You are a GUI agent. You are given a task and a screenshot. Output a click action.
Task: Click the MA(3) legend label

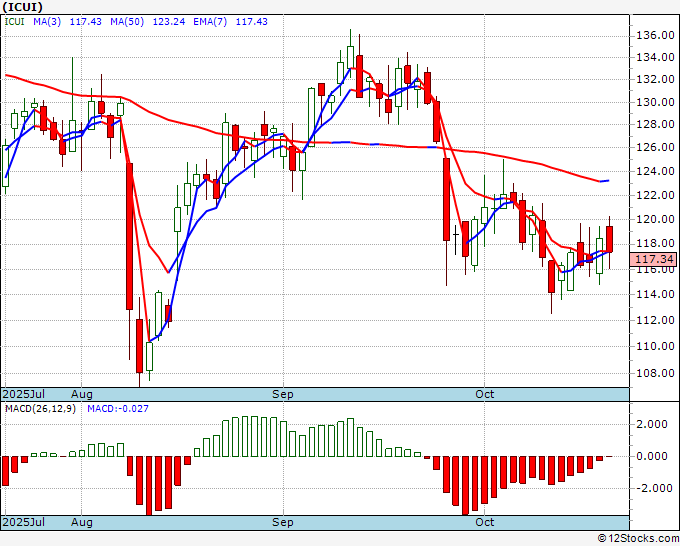(47, 21)
